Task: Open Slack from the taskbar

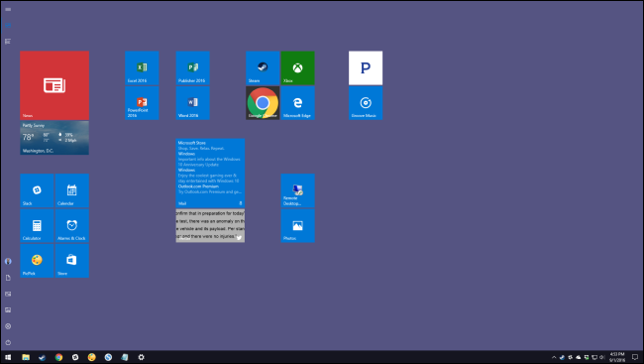Action: click(75, 357)
